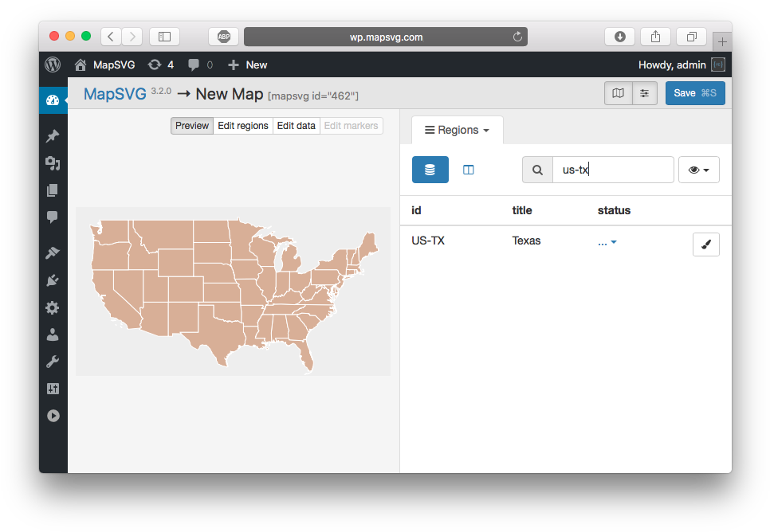
Task: Sort by id column header
Action: (416, 210)
